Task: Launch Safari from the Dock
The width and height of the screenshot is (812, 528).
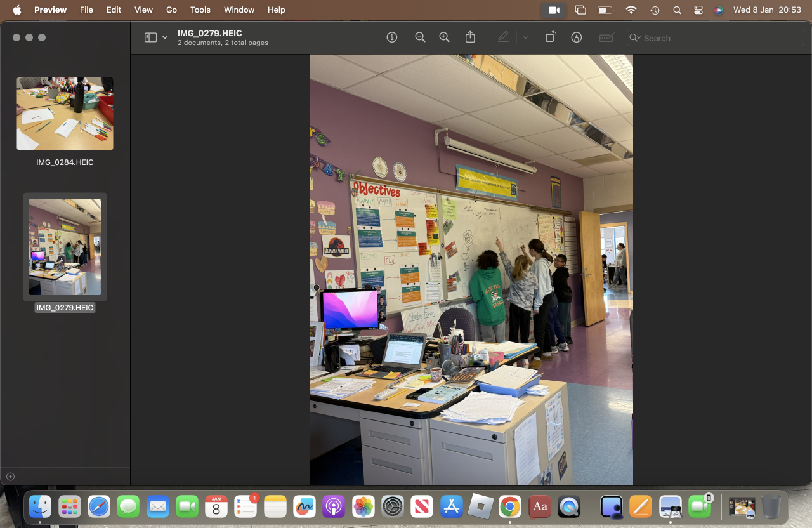Action: click(99, 506)
